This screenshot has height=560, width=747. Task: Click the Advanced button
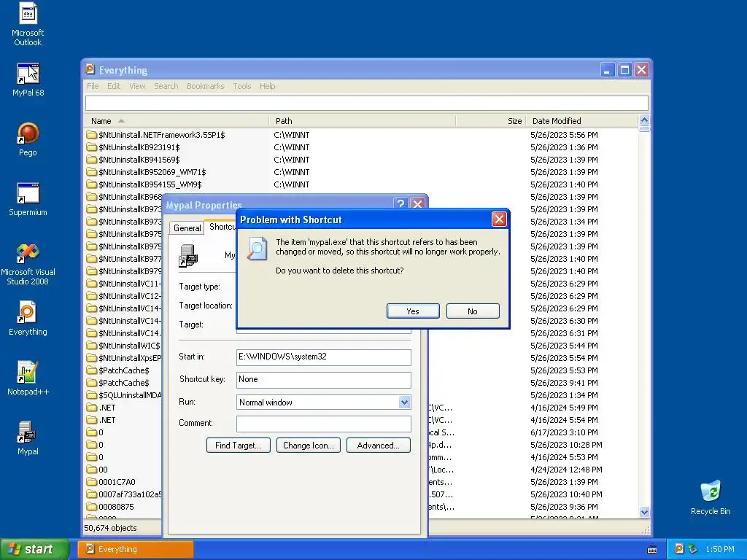(379, 446)
